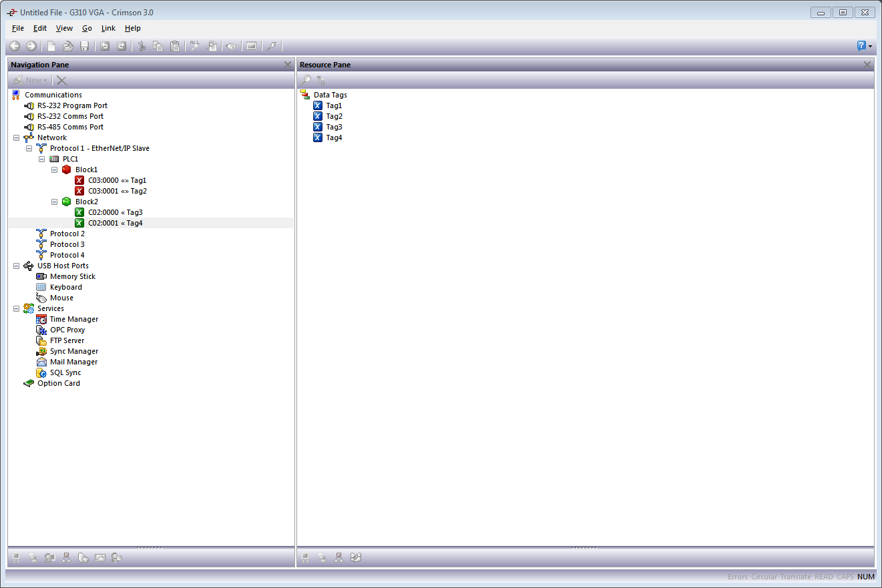This screenshot has width=882, height=588.
Task: Click the Copy icon in toolbar
Action: tap(158, 46)
